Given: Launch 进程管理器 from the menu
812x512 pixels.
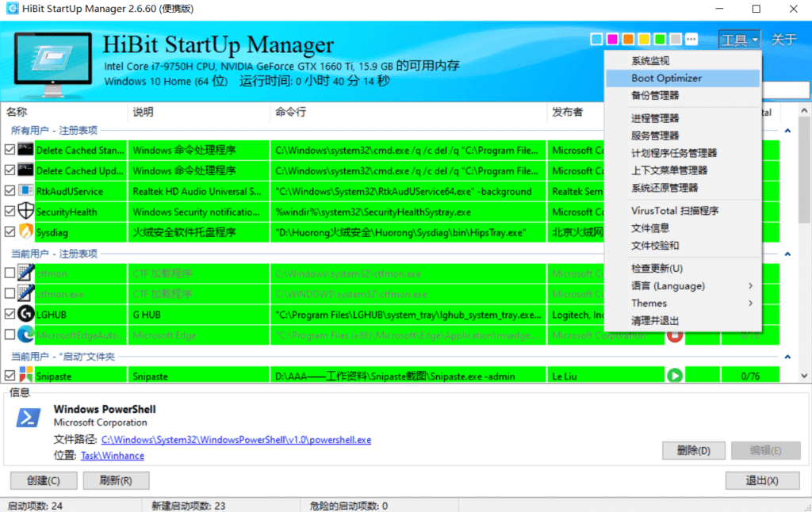Looking at the screenshot, I should pyautogui.click(x=683, y=118).
